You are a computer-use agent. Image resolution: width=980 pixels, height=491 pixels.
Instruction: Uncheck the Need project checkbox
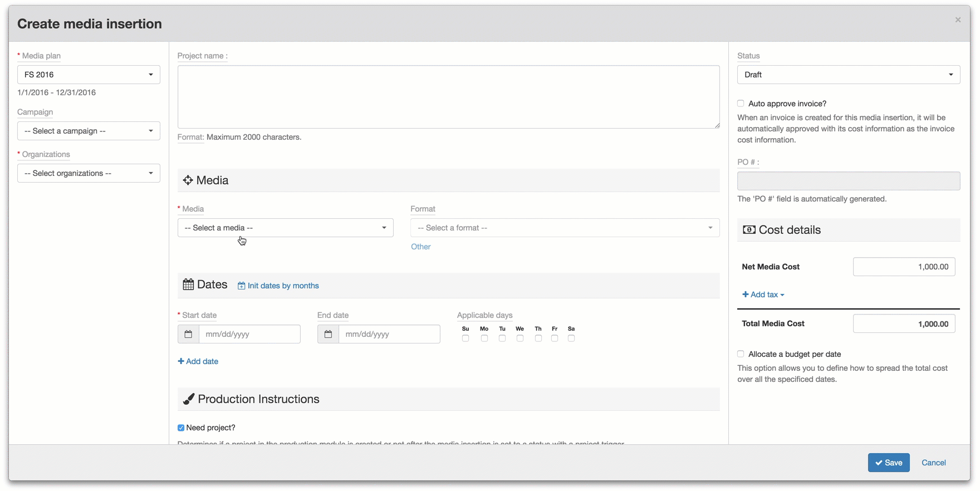pos(181,428)
